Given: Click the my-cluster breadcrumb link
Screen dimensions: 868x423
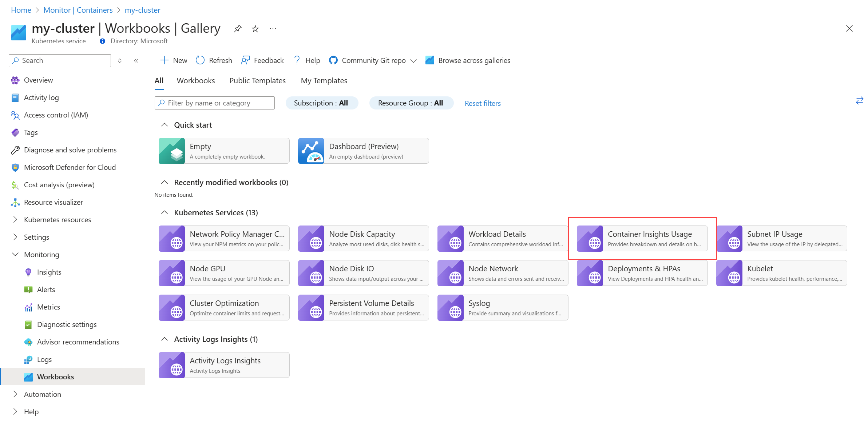Looking at the screenshot, I should (142, 10).
